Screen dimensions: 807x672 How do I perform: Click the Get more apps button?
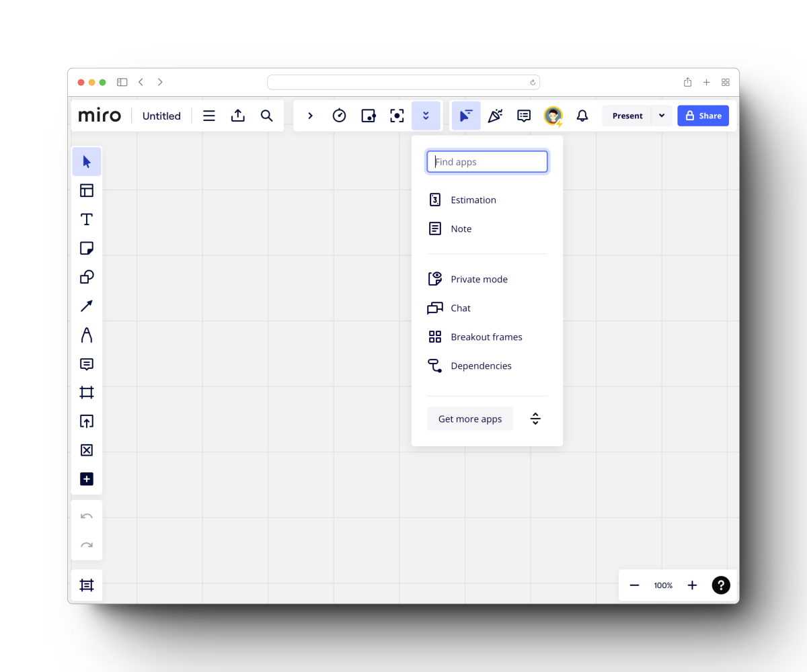[470, 419]
